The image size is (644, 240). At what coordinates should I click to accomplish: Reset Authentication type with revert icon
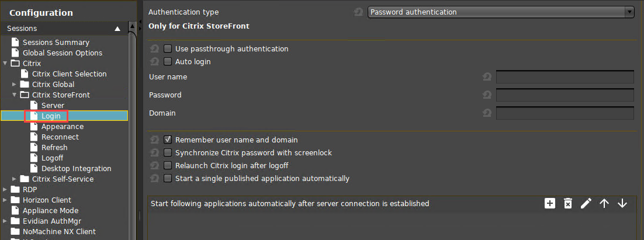358,12
